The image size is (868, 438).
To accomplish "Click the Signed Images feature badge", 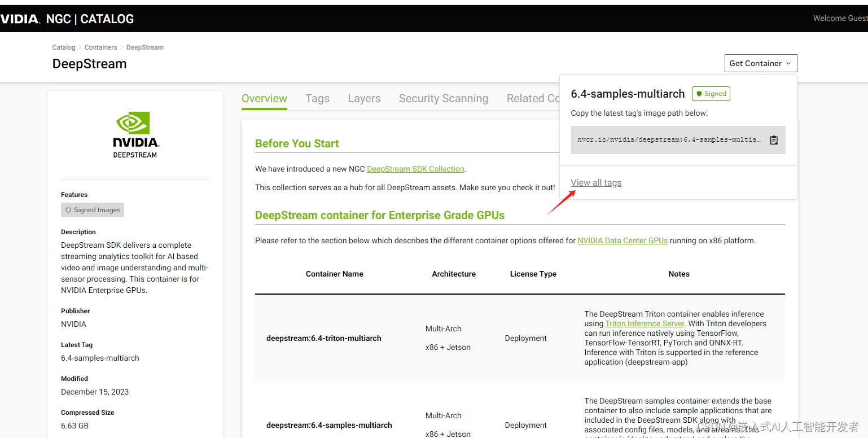I will point(92,210).
